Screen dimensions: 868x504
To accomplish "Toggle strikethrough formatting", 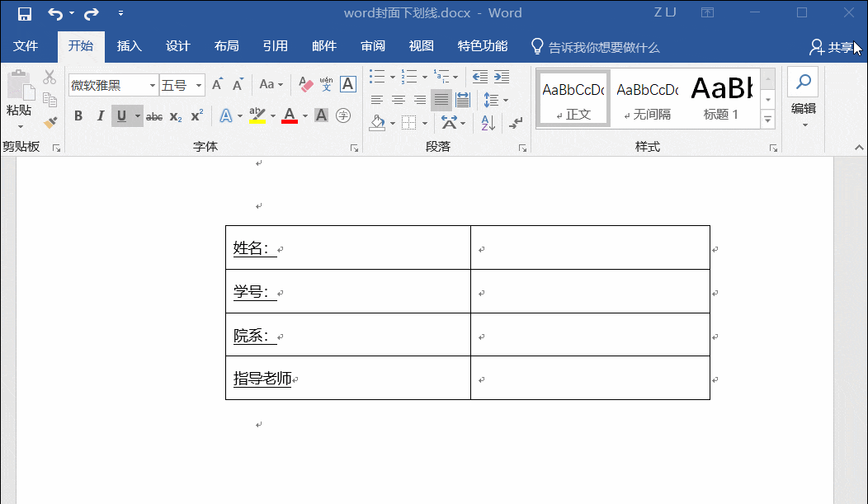I will point(154,116).
